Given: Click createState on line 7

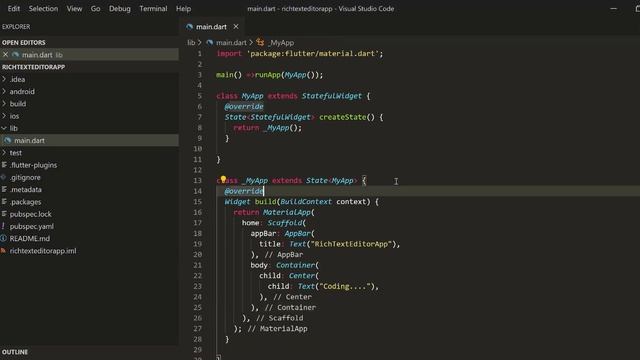Looking at the screenshot, I should 342,117.
